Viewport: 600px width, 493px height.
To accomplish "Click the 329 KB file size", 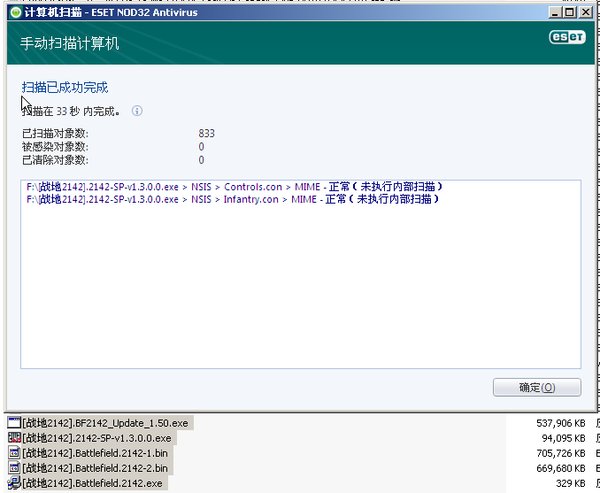I will pyautogui.click(x=571, y=483).
